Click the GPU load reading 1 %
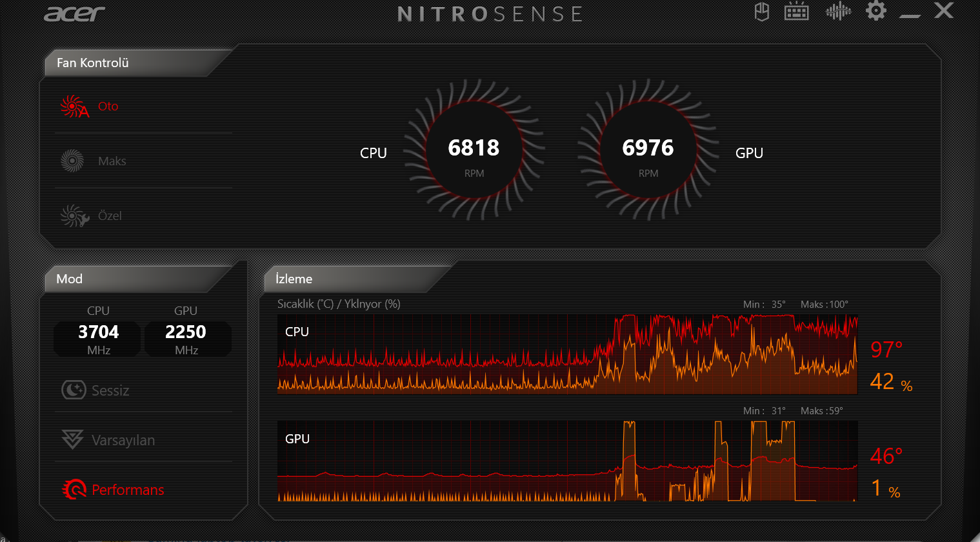This screenshot has height=542, width=980. click(885, 488)
